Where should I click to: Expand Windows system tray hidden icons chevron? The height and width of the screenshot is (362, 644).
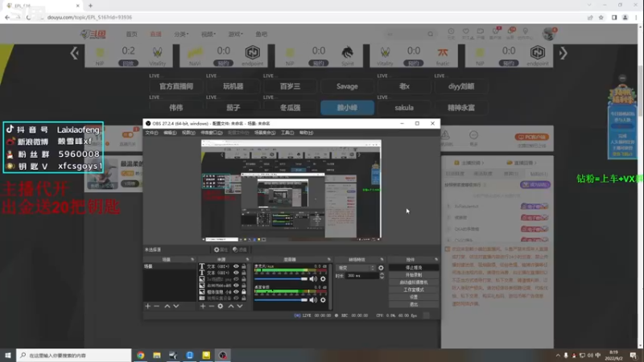[558, 356]
